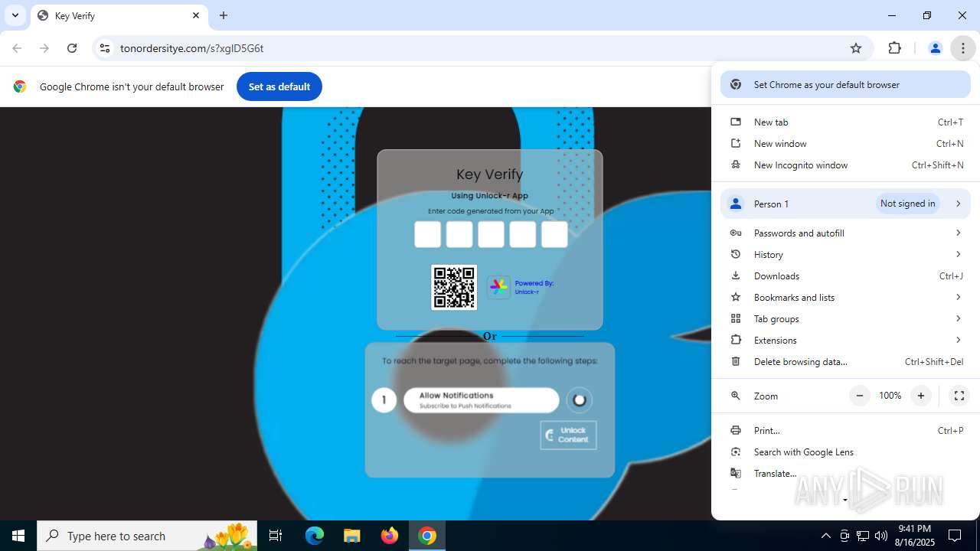
Task: Show hidden system tray icons
Action: click(825, 536)
